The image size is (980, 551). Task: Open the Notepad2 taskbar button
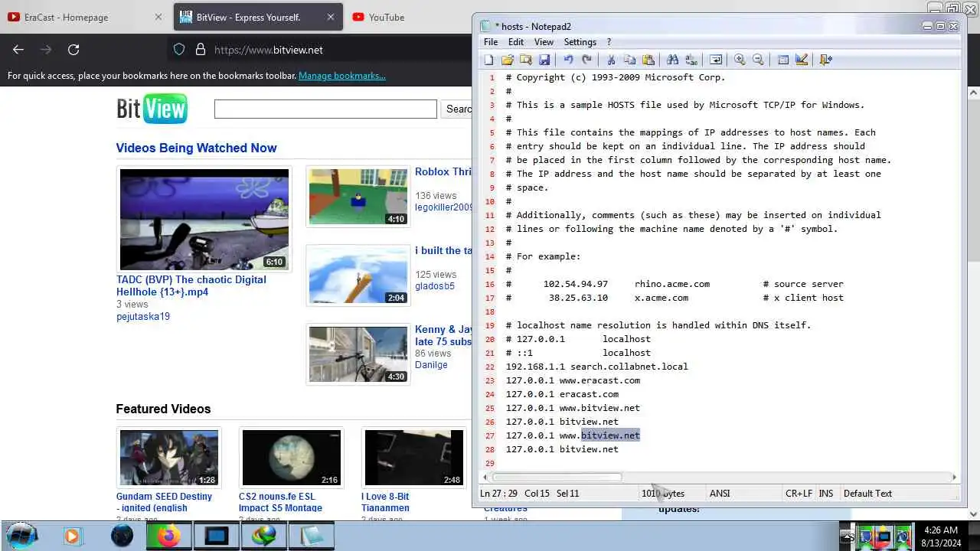[x=312, y=536]
